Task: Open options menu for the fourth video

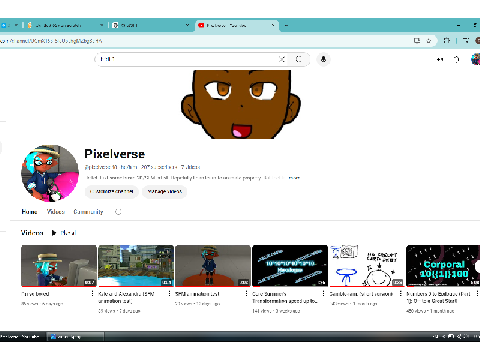Action: click(x=323, y=294)
